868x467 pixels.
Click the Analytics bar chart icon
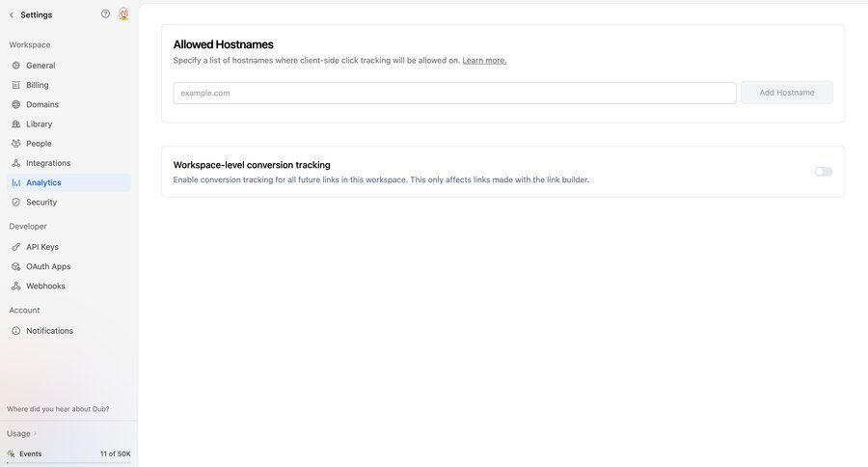coord(16,182)
